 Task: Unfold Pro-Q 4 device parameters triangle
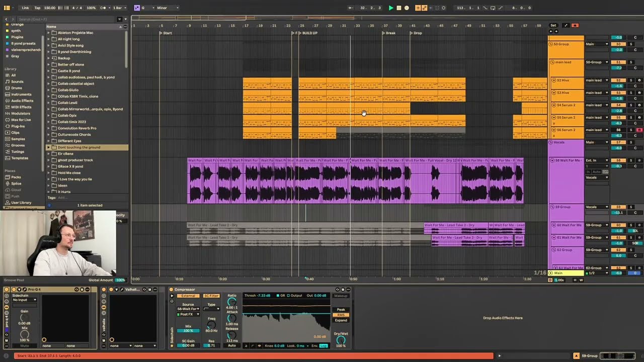pos(19,290)
